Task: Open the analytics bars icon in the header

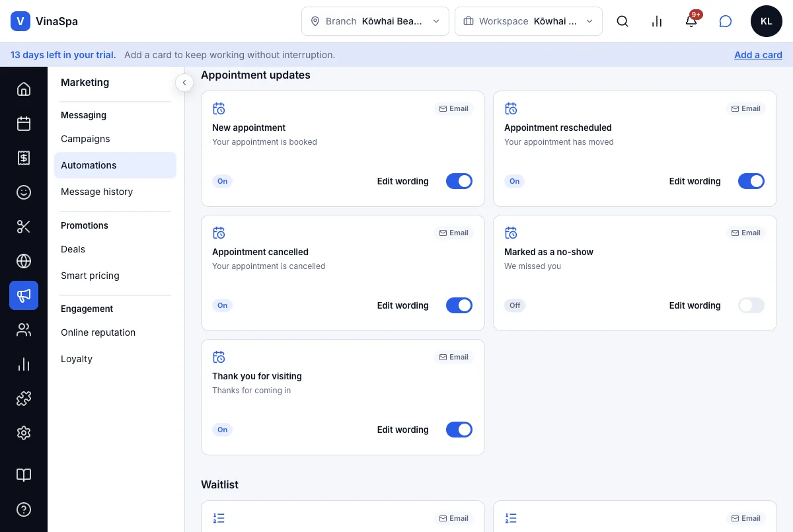Action: tap(657, 21)
